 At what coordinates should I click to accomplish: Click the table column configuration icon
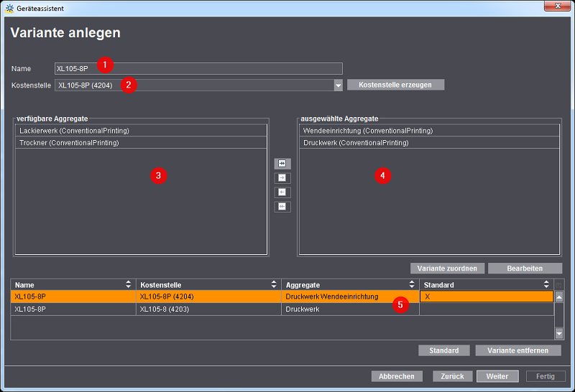tap(559, 285)
